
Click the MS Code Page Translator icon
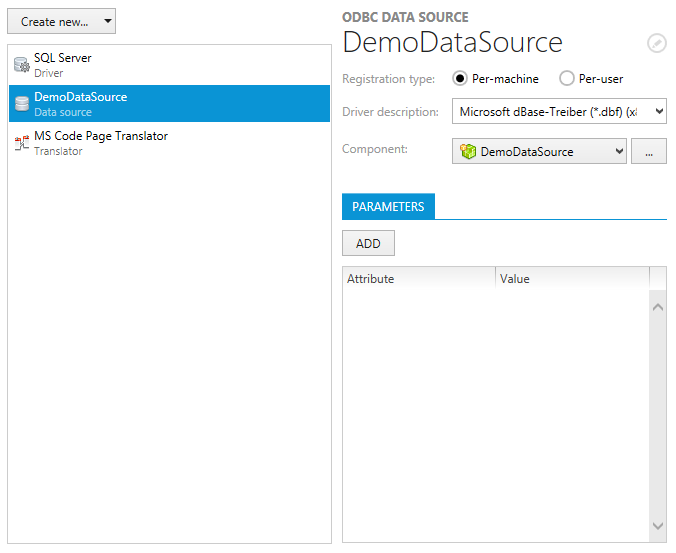coord(21,143)
